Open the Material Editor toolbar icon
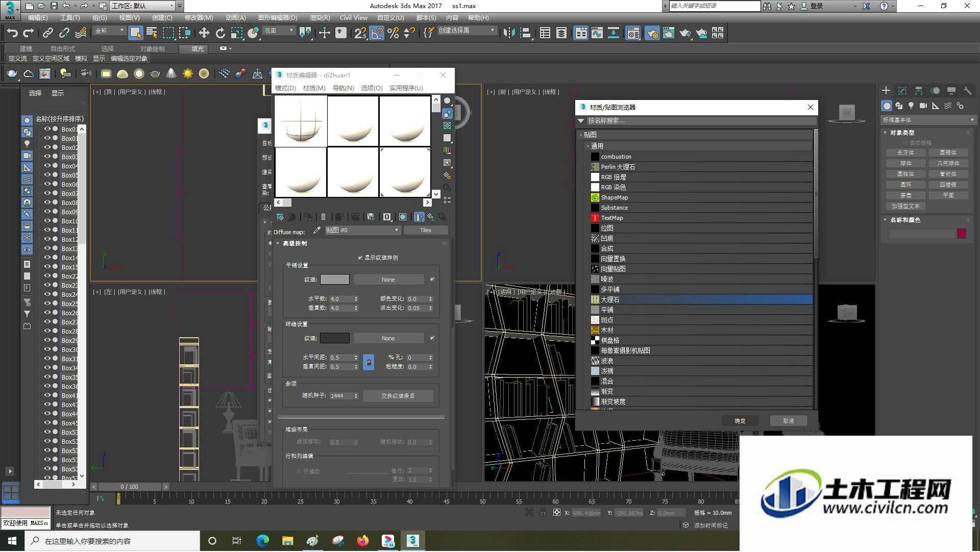The width and height of the screenshot is (980, 552). click(x=633, y=33)
